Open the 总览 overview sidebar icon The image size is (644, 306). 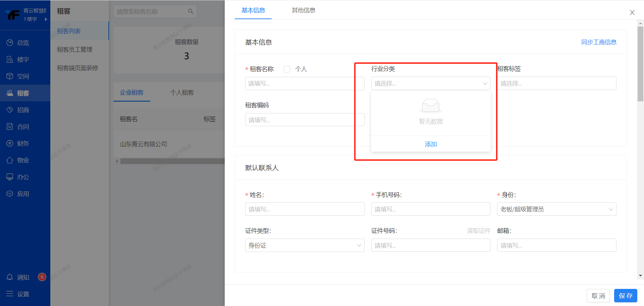[10, 43]
